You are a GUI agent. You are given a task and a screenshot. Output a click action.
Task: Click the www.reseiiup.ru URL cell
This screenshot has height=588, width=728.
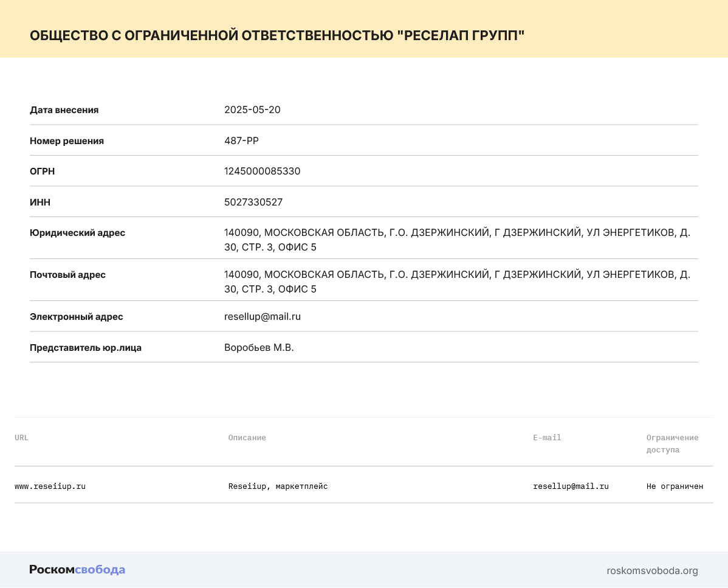(x=50, y=486)
